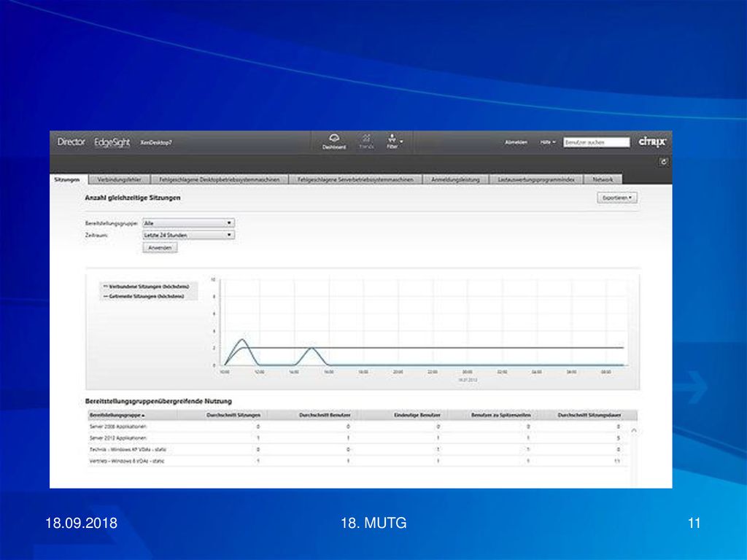Expand the Zeitraum dropdown

189,236
